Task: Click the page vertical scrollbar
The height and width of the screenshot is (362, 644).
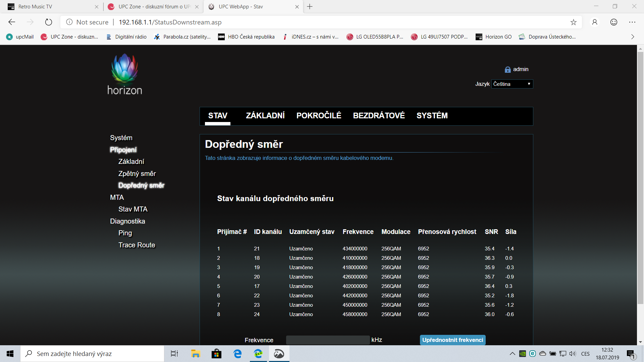Action: click(640, 178)
